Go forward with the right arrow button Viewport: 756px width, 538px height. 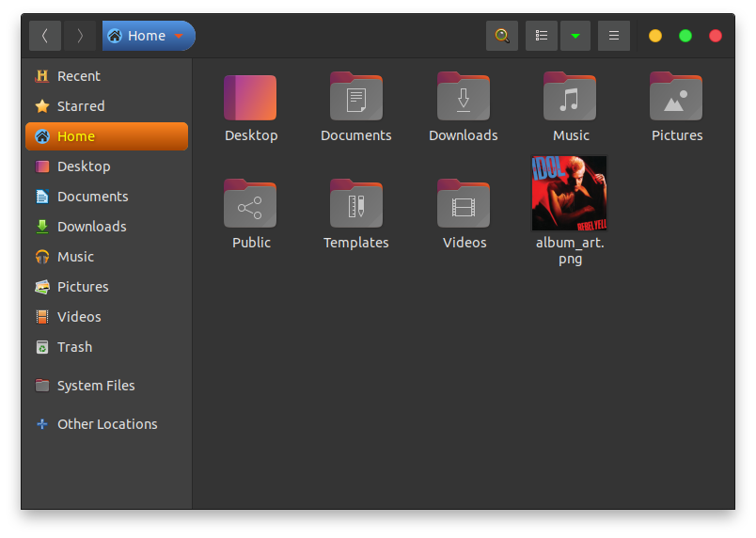pos(80,36)
